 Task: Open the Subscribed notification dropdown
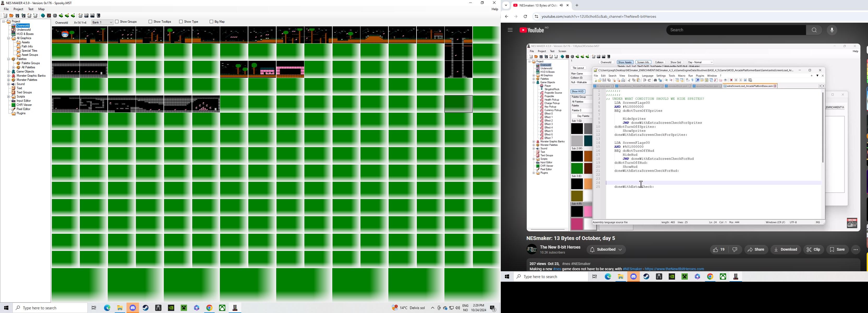click(606, 250)
